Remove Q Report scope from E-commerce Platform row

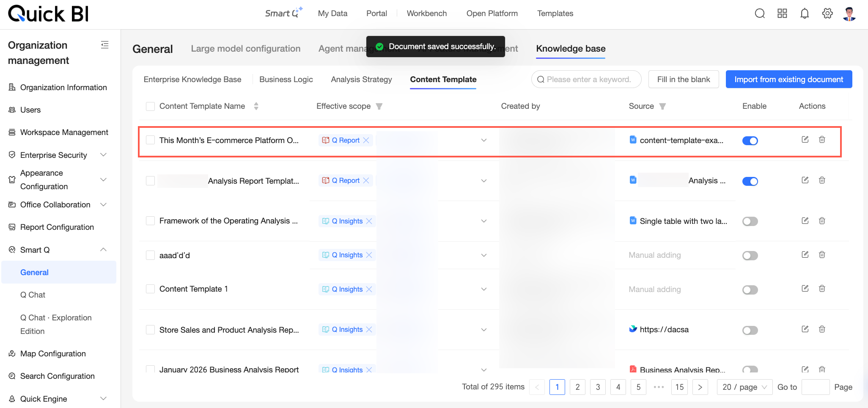366,140
